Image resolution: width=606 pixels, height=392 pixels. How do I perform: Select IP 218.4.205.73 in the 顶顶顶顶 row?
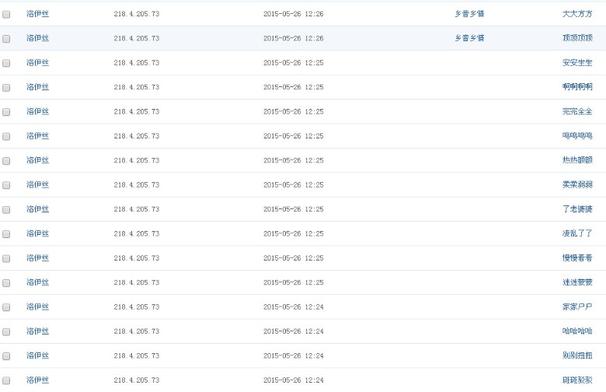(x=136, y=38)
